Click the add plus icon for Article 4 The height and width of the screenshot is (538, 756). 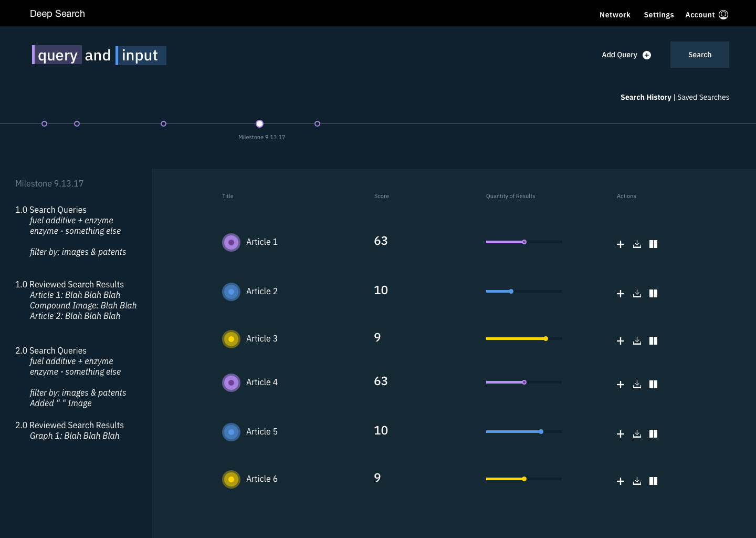click(x=621, y=385)
